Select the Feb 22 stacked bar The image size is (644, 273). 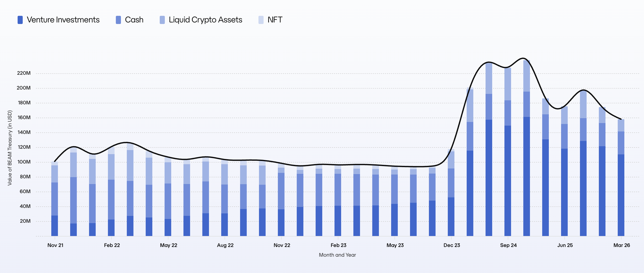[111, 191]
